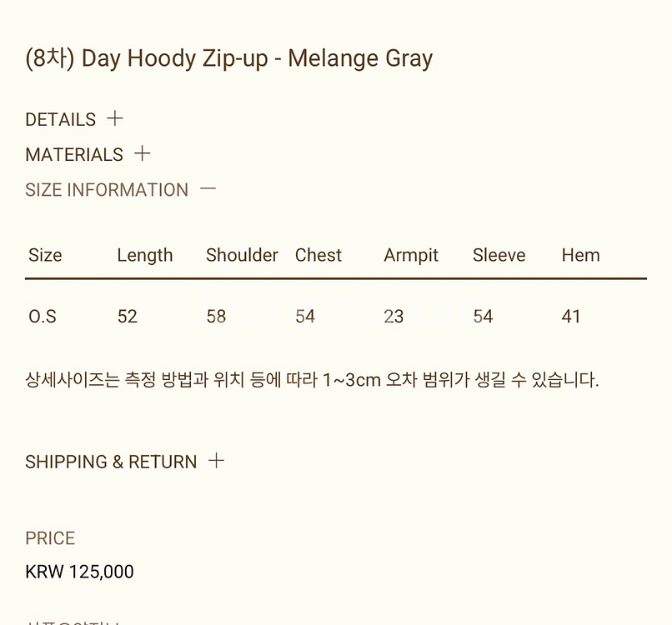Click the plus icon beside SHIPPING & RETURN

216,460
